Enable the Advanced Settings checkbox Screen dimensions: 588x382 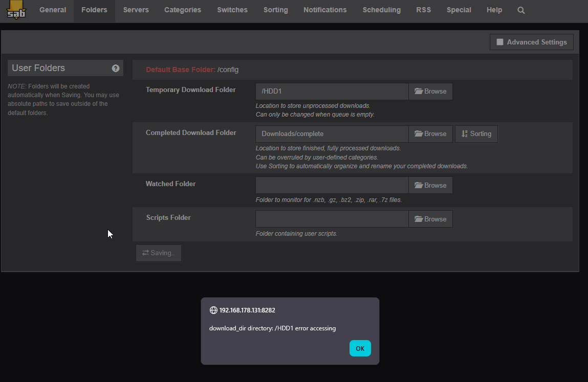click(500, 42)
